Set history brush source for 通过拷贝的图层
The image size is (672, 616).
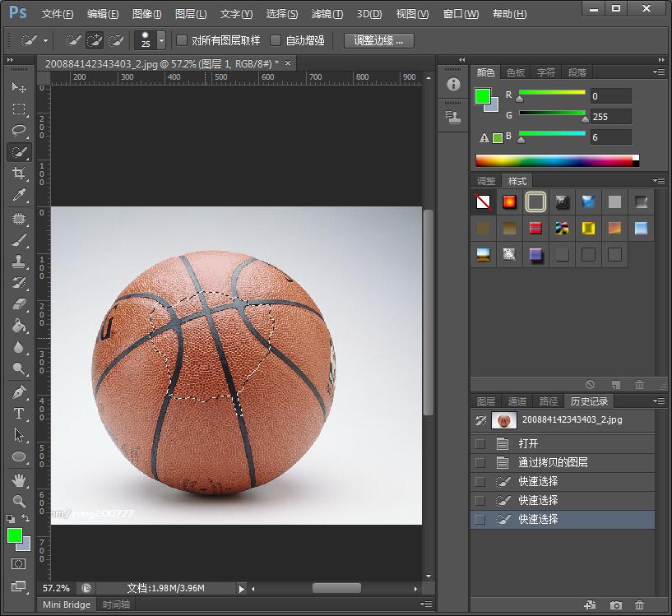tap(480, 462)
